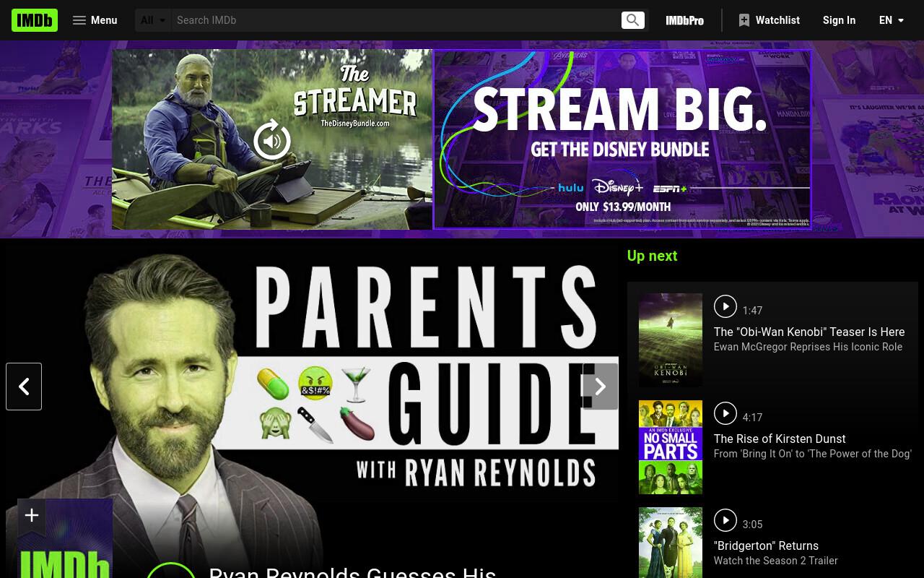Open 'The Rise of Kirsten Dunst' title
Screen dimensions: 924x578
point(780,439)
